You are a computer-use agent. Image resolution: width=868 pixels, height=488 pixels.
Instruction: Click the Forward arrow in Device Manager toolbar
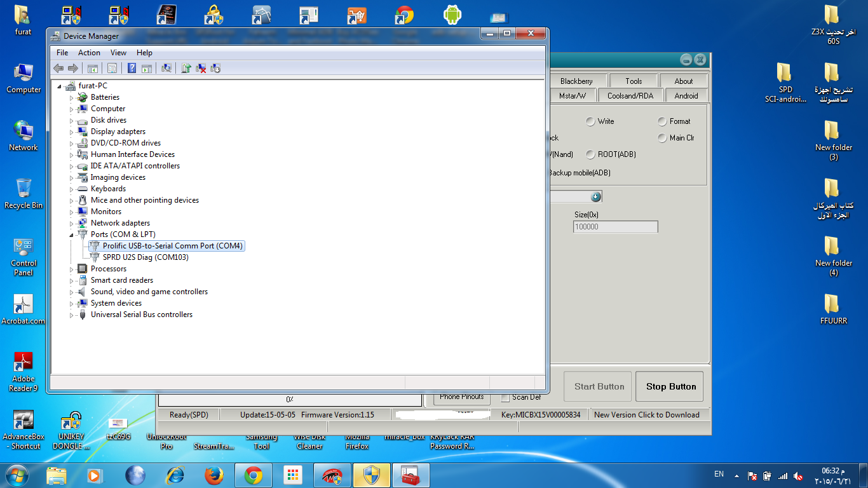(73, 68)
